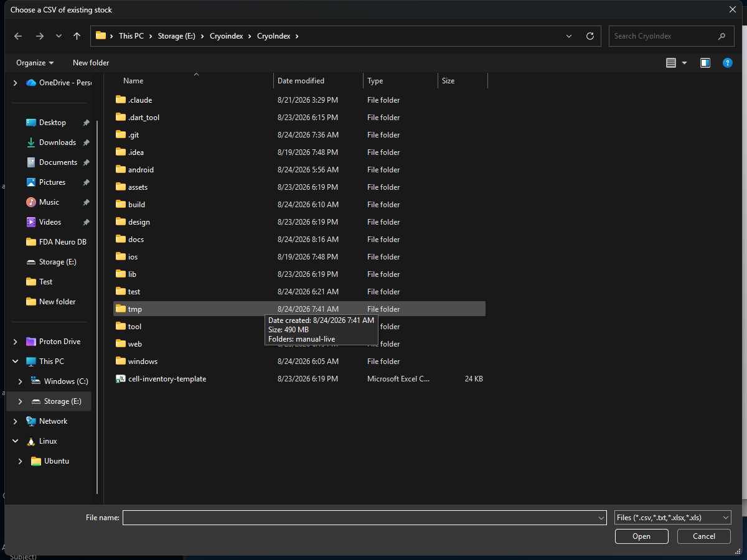Select the test folder in file list
The width and height of the screenshot is (747, 560).
299,292
